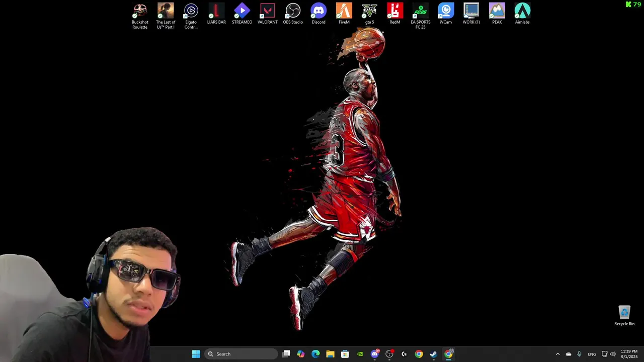Open the Windows Start menu
This screenshot has height=362, width=644.
(x=196, y=354)
